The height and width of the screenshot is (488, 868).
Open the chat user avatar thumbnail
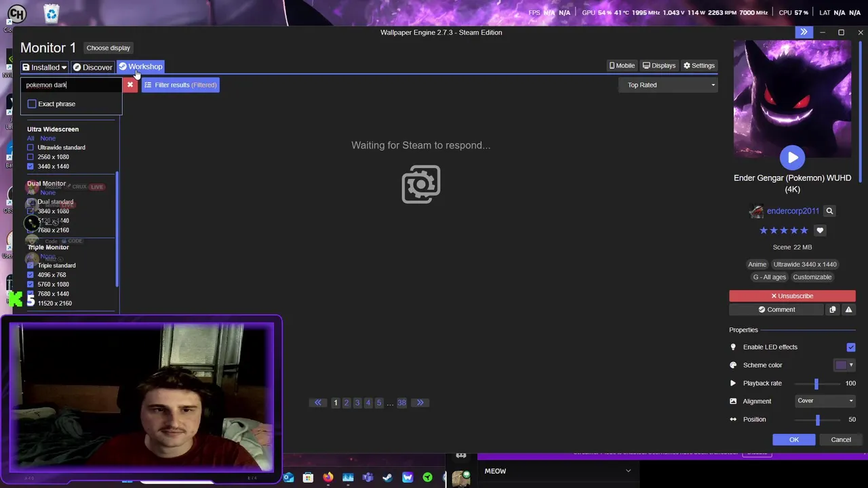[461, 479]
